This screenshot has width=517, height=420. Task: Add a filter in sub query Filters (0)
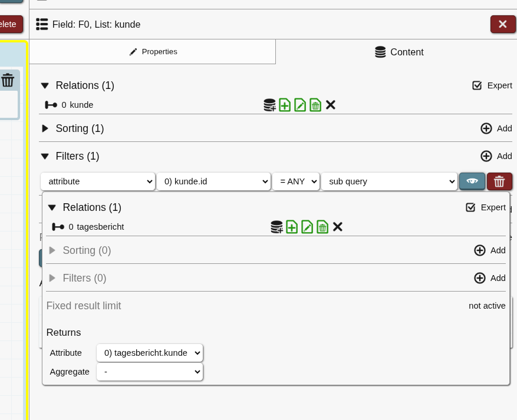coord(490,278)
